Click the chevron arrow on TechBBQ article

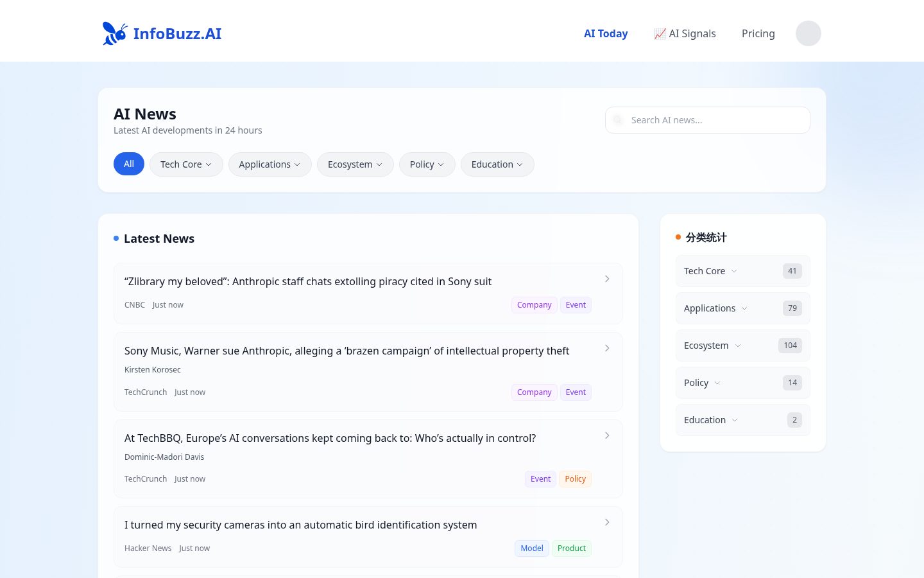pos(607,435)
